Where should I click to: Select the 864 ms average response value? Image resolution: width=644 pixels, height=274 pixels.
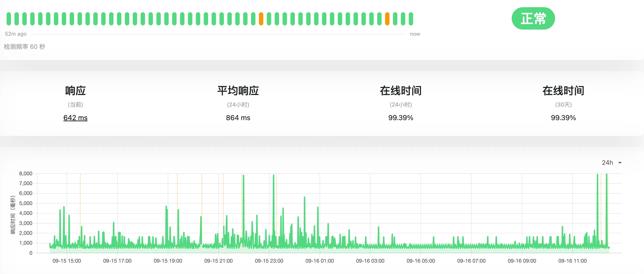pyautogui.click(x=238, y=118)
